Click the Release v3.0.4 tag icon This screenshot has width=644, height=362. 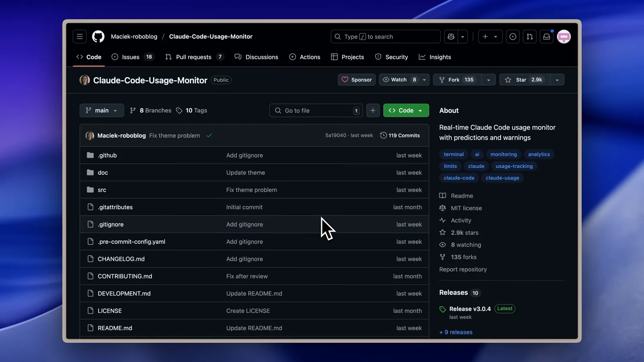click(443, 309)
